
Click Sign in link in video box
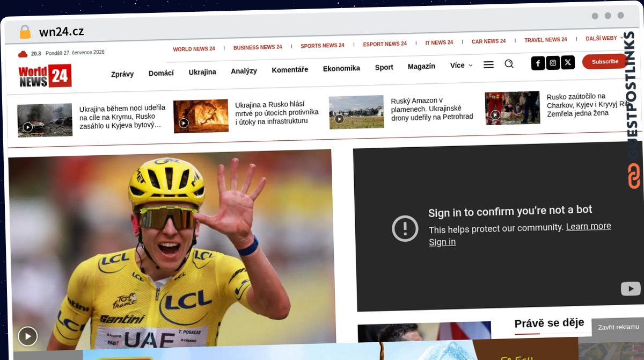point(442,242)
